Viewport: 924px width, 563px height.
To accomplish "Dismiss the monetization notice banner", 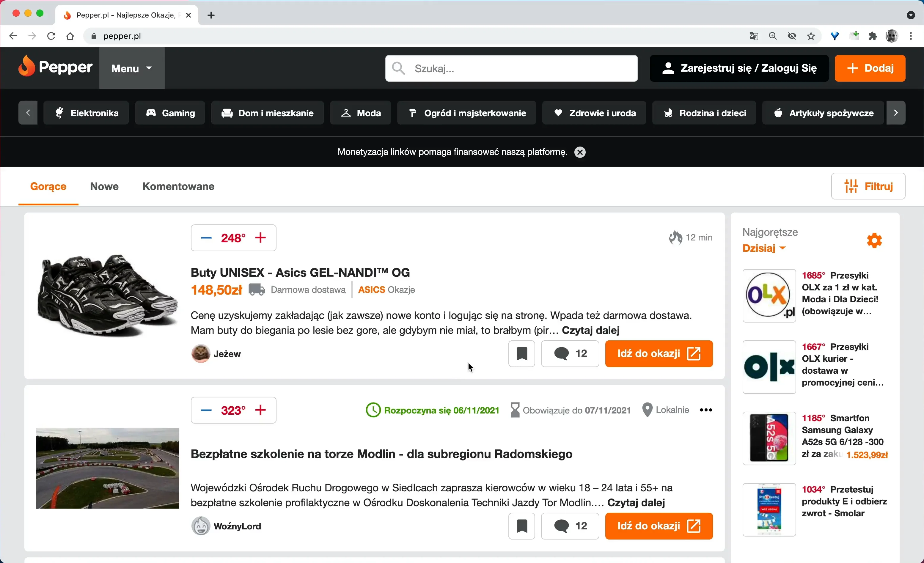I will pyautogui.click(x=580, y=152).
